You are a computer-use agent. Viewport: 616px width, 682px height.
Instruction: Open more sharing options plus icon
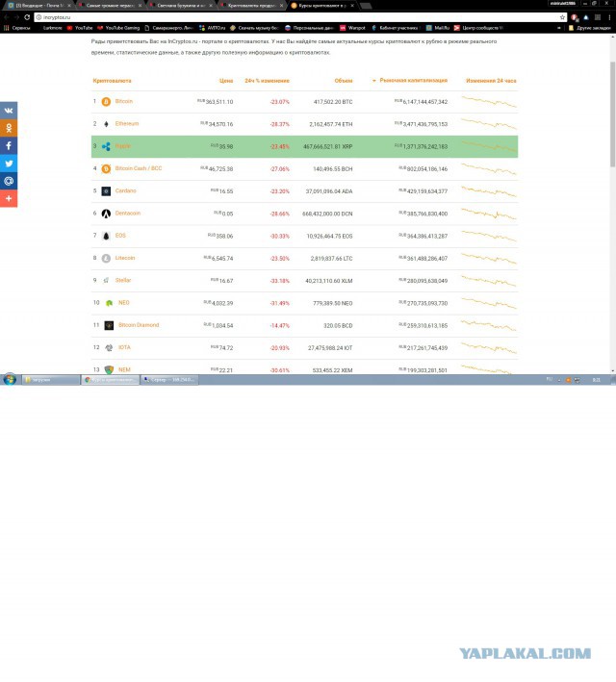coord(9,199)
